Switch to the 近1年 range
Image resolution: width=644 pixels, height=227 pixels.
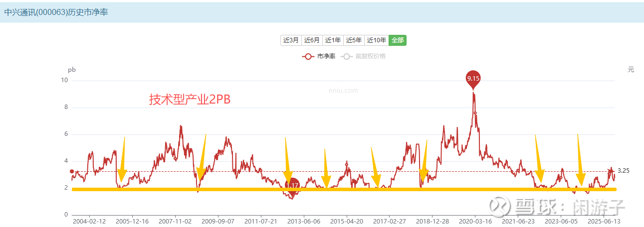333,40
